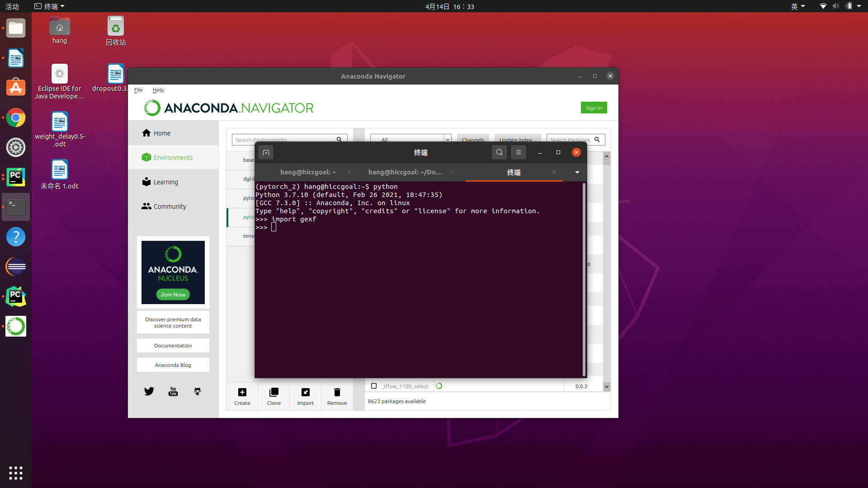Click the Sign in button
This screenshot has height=488, width=868.
pos(594,108)
